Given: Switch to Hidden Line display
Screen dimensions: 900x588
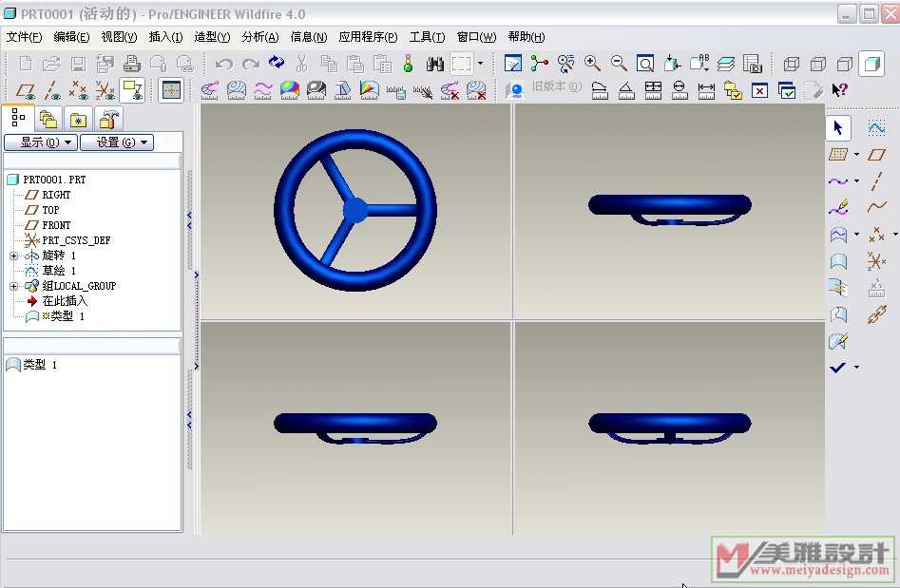Looking at the screenshot, I should (818, 63).
